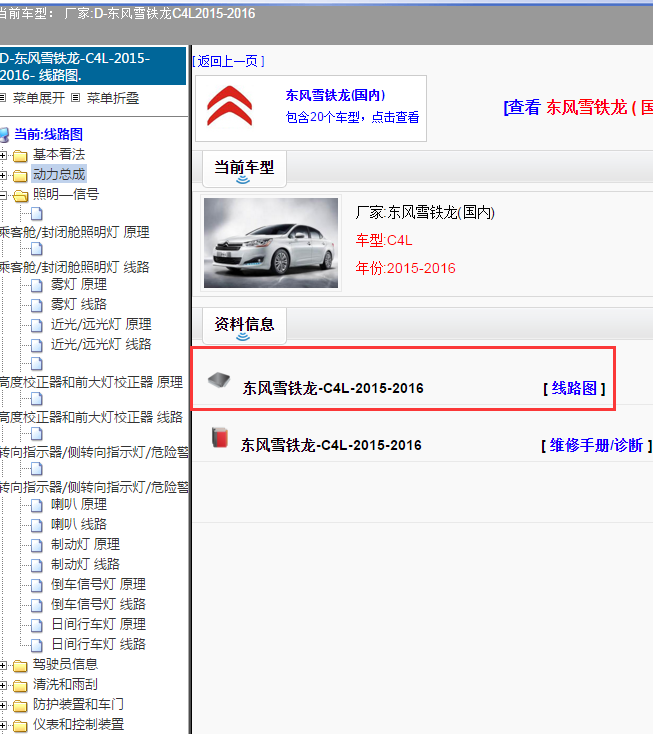
Task: Click the folder icon next to 防护装置和车门
Action: pyautogui.click(x=20, y=705)
